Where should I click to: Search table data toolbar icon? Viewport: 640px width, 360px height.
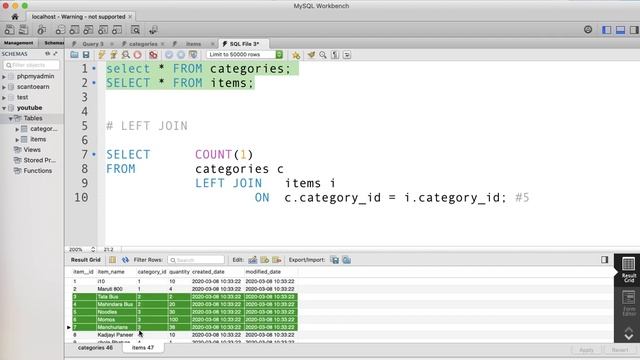pyautogui.click(x=135, y=30)
